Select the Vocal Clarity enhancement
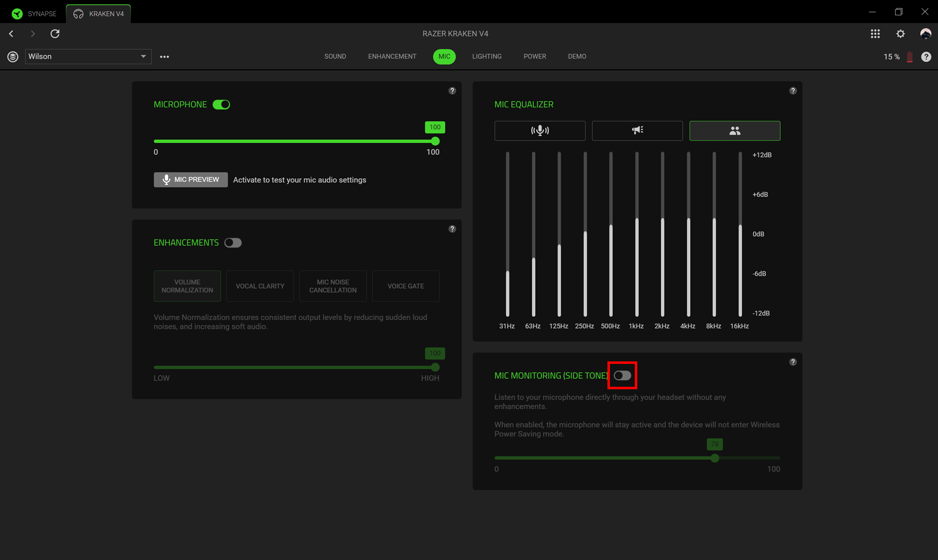 pyautogui.click(x=260, y=286)
